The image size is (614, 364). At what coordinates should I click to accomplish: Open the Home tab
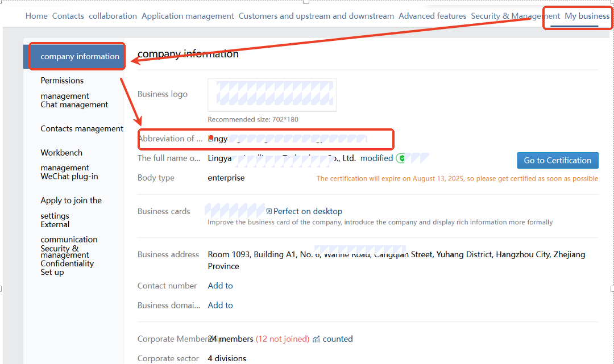[36, 16]
